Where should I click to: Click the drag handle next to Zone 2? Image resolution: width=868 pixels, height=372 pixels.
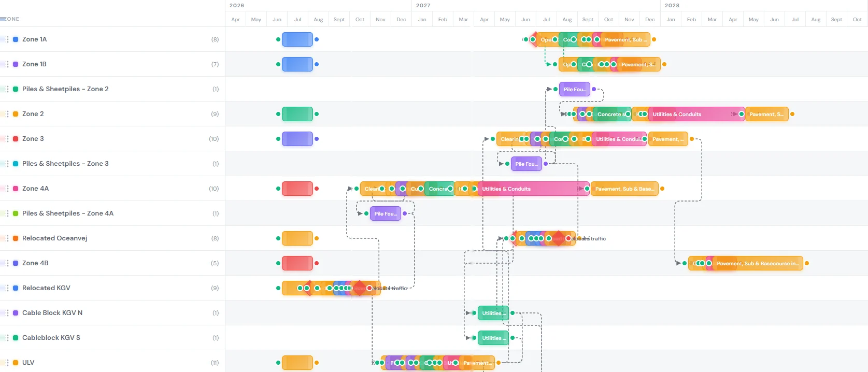tap(7, 114)
